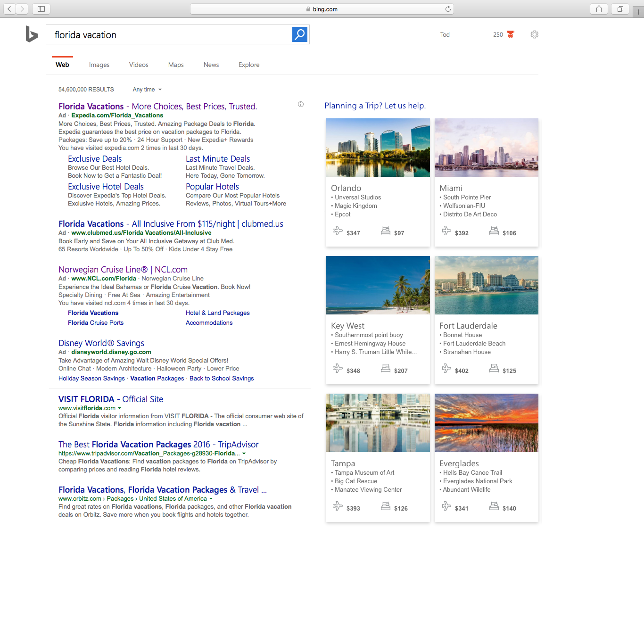The height and width of the screenshot is (644, 644).
Task: Open the TripAdvisor Florida Vacation Packages result
Action: point(158,445)
